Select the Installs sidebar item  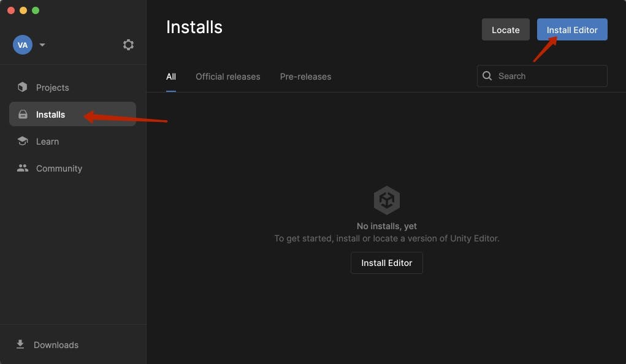73,114
